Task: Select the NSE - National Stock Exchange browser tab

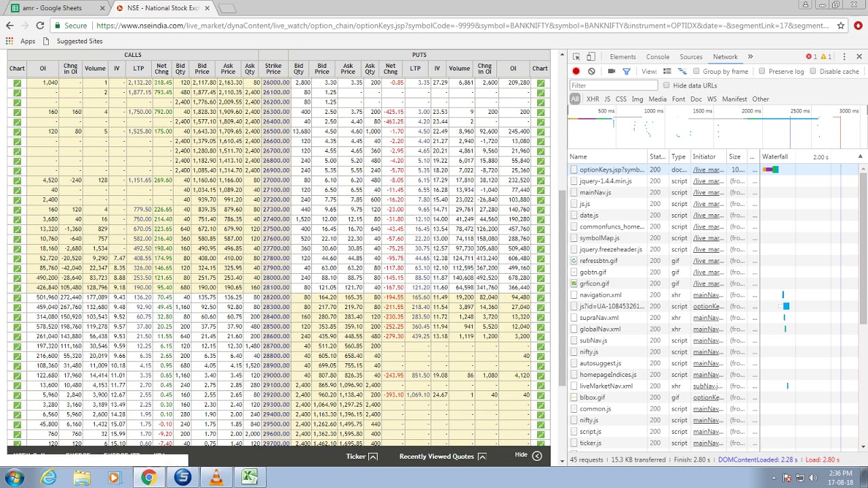Action: click(x=163, y=8)
